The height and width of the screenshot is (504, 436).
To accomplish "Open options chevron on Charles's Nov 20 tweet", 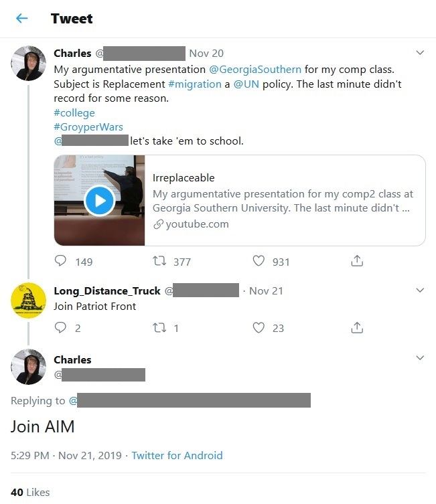I will (x=420, y=53).
